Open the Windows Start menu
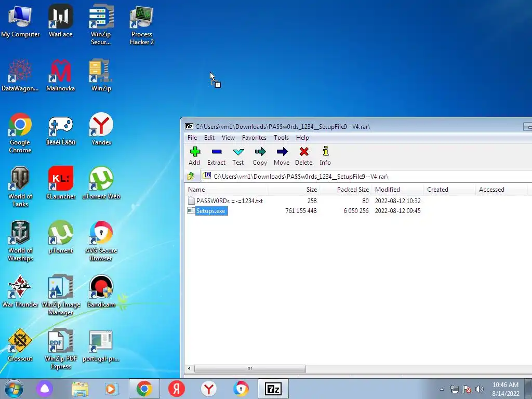The width and height of the screenshot is (532, 399). (13, 389)
